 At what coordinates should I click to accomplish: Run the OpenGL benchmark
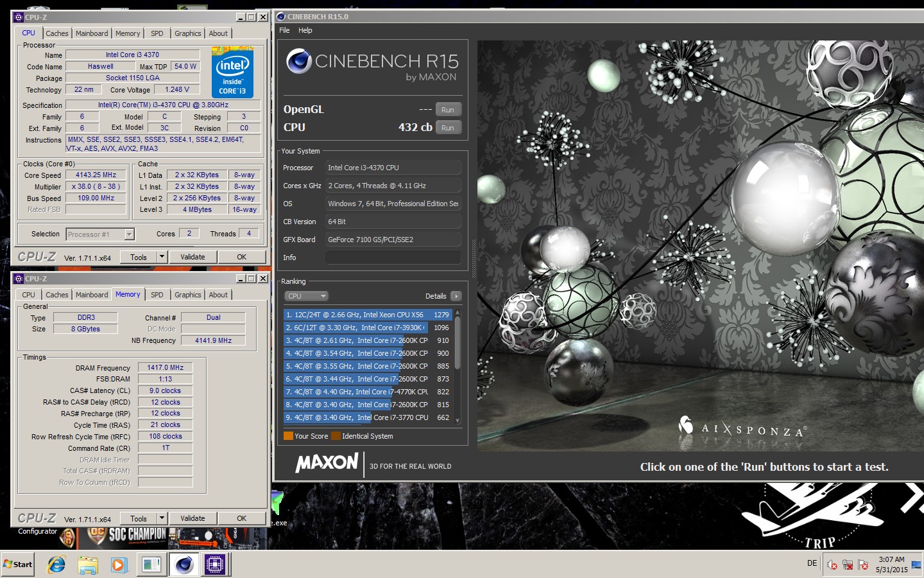click(448, 110)
